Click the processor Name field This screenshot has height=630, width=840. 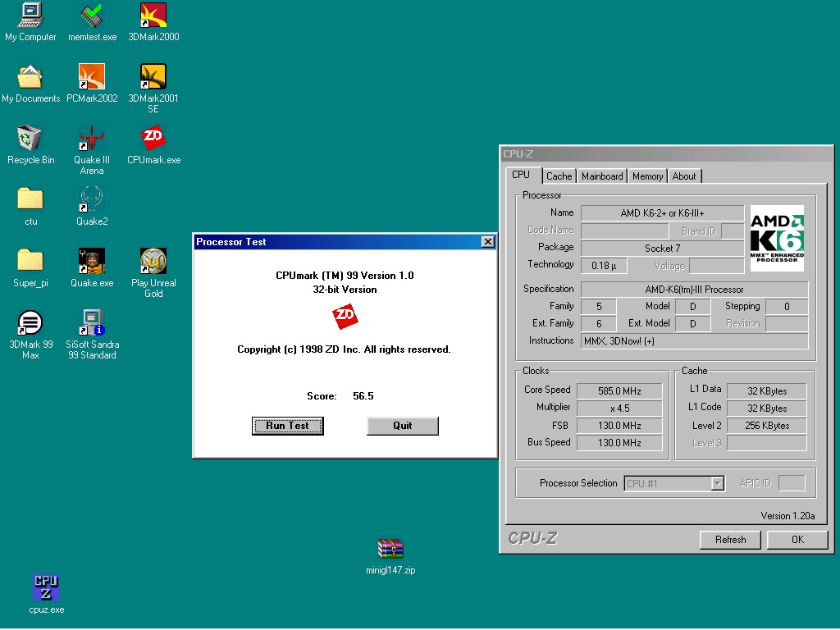click(662, 213)
